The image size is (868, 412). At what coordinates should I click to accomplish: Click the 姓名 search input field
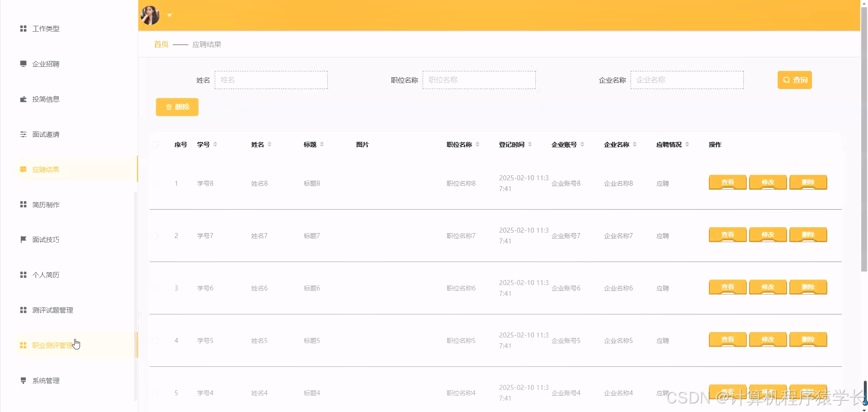271,80
